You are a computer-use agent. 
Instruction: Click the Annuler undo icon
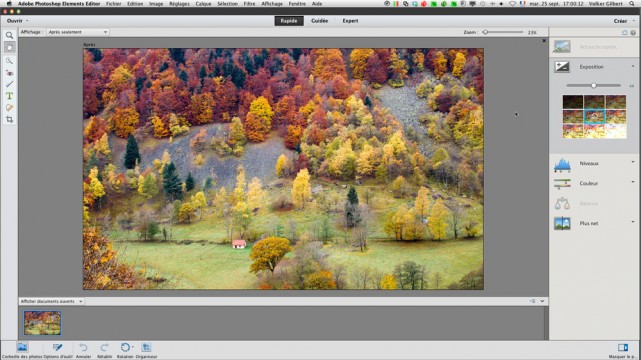point(83,347)
